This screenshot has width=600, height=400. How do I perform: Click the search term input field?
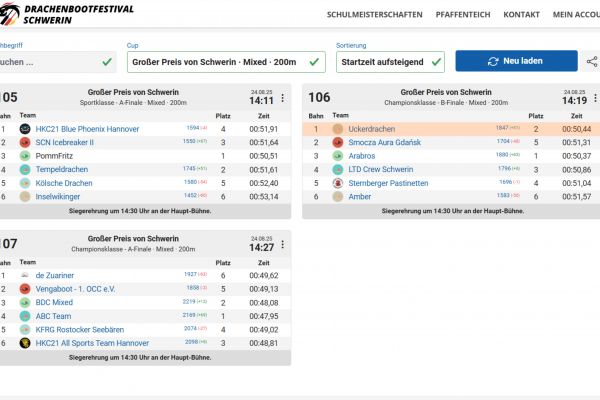(57, 62)
